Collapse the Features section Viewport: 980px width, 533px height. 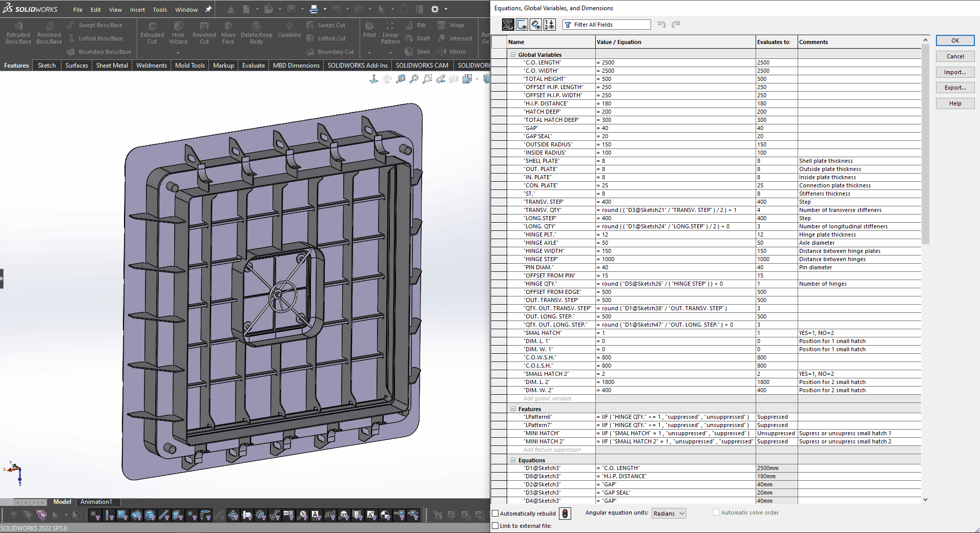click(x=513, y=409)
